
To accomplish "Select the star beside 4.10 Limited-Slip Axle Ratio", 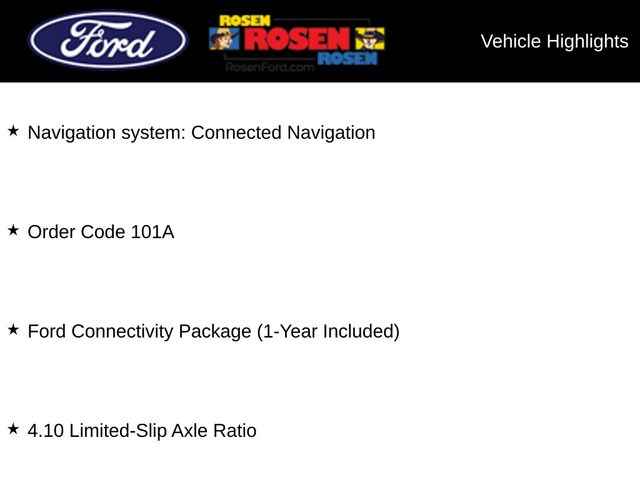I will click(14, 429).
